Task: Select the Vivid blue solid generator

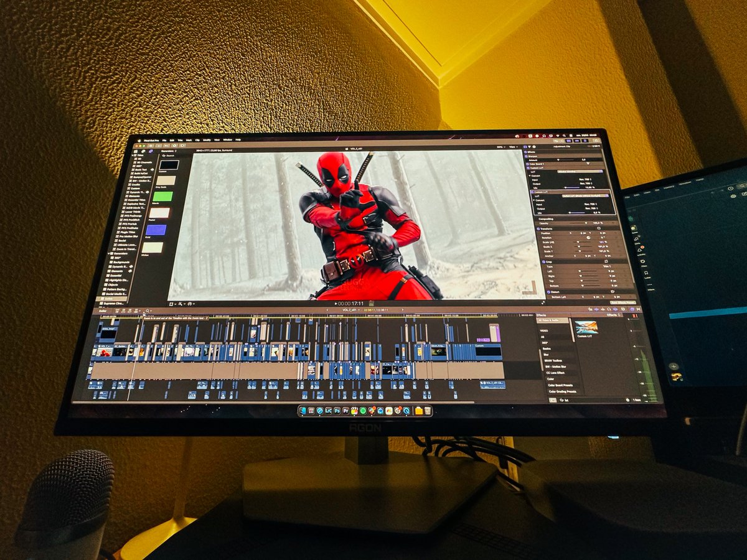Action: [x=156, y=230]
